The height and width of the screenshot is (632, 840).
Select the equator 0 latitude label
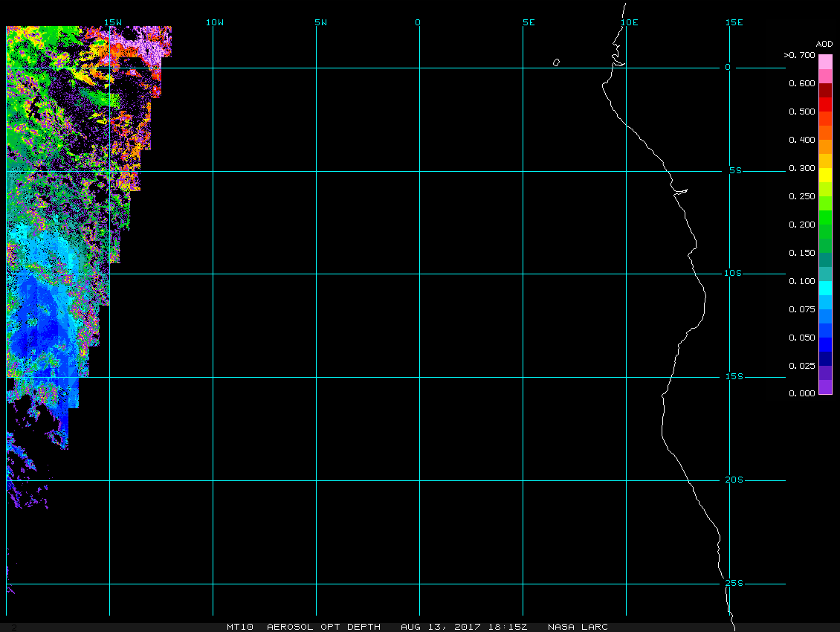coord(728,67)
